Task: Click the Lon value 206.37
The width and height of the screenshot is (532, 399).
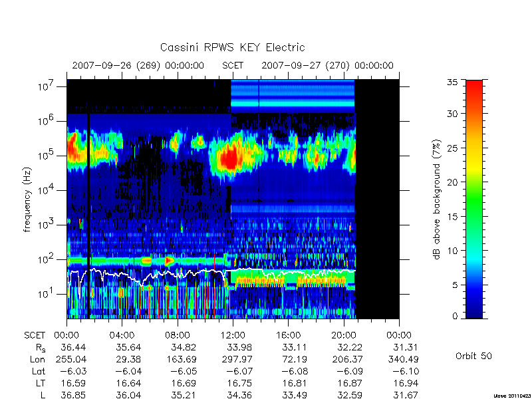Action: (x=346, y=359)
